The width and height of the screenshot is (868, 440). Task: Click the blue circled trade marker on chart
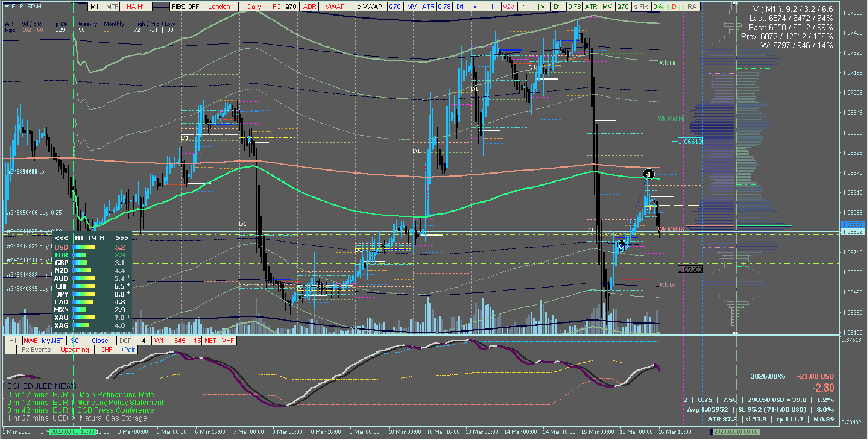(622, 246)
